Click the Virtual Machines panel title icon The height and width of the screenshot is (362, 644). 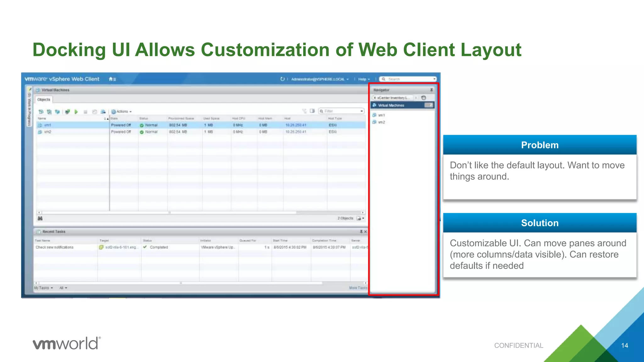pyautogui.click(x=38, y=90)
